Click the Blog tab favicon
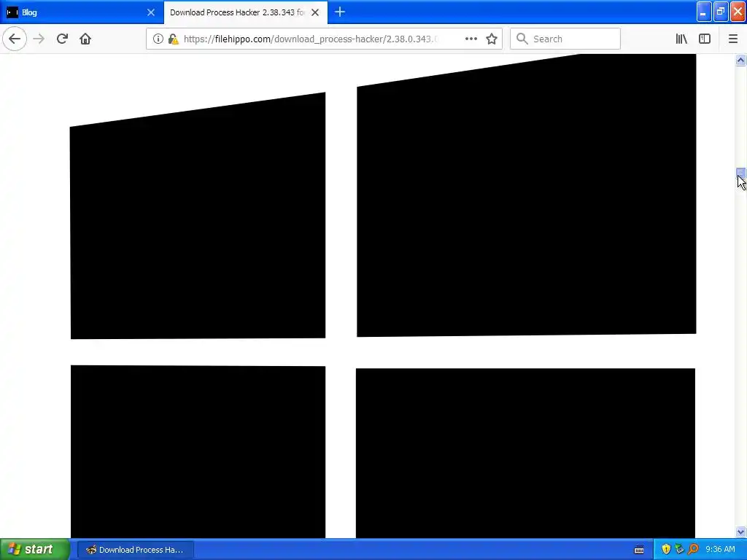747x560 pixels. click(12, 12)
